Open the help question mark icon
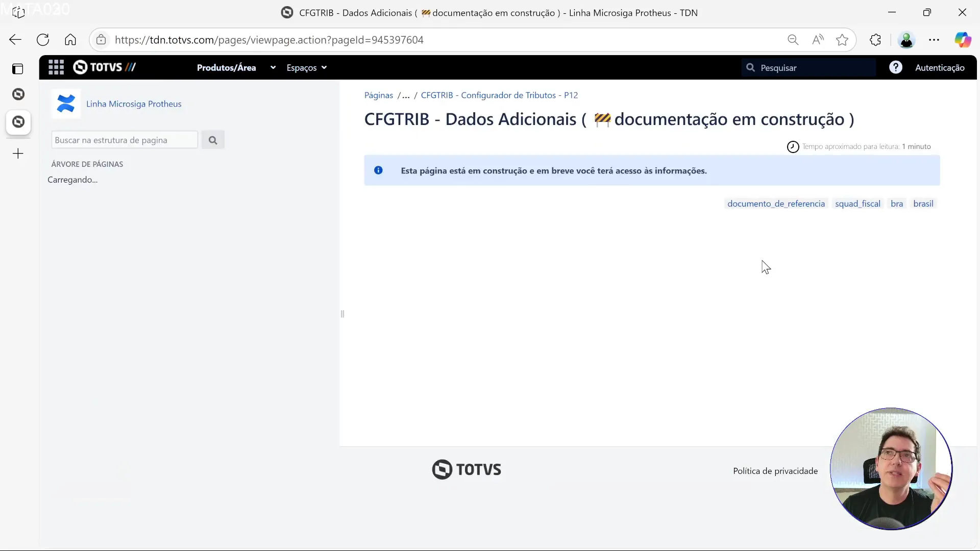 [896, 67]
